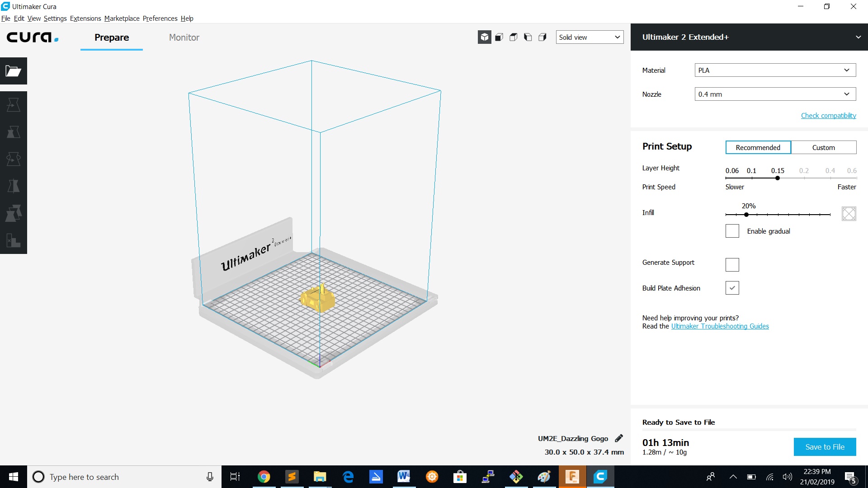The width and height of the screenshot is (868, 488).
Task: Open the Material PLA dropdown
Action: point(775,70)
